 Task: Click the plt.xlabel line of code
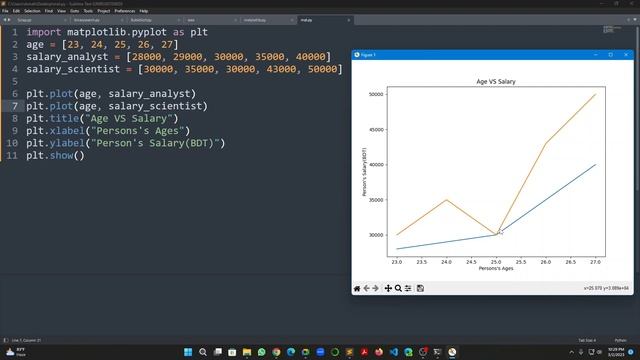tap(108, 131)
